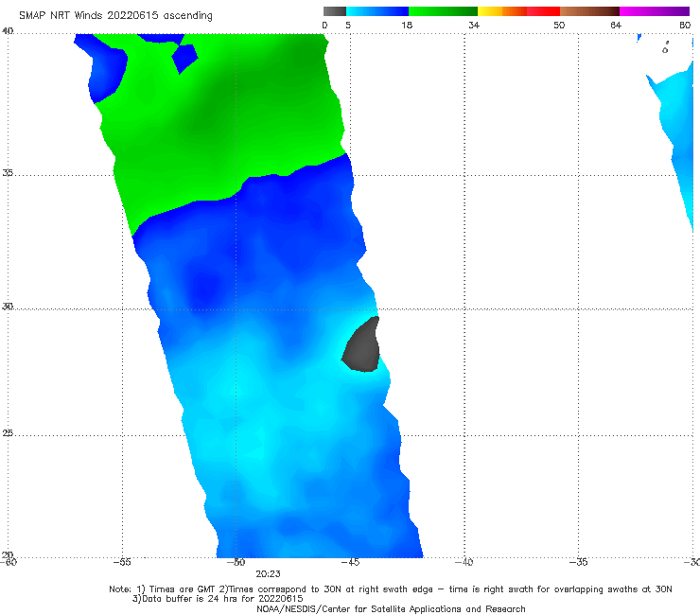Image resolution: width=700 pixels, height=615 pixels.
Task: Click the title 'SMAP NRT Winds 20220615 ascending'
Action: 115,15
